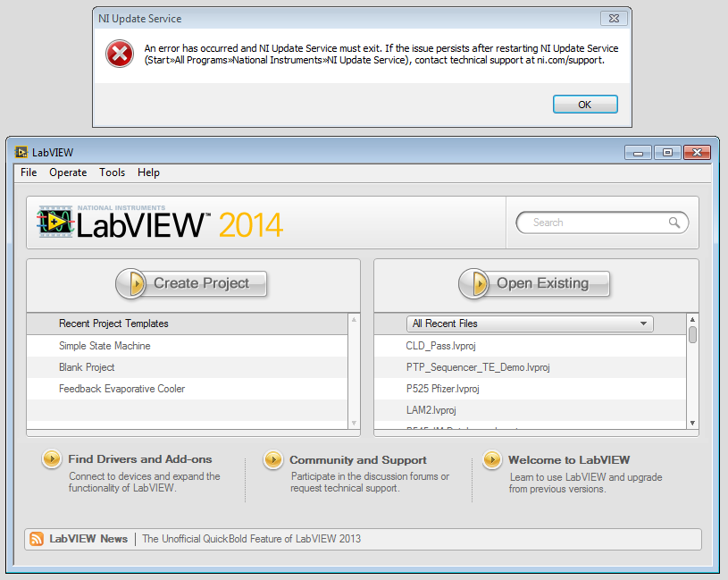
Task: Close the LabVIEW window
Action: [697, 152]
